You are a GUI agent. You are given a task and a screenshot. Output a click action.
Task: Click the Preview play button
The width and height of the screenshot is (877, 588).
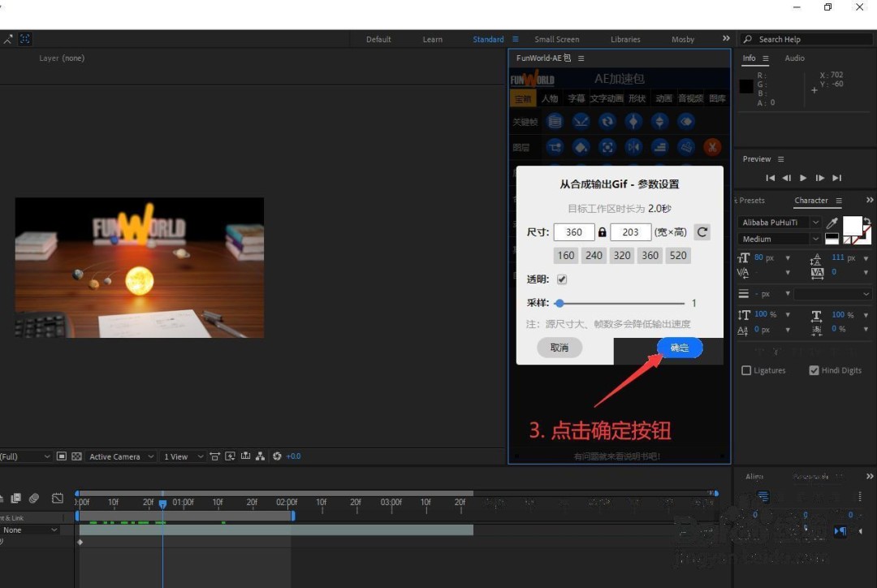[x=803, y=178]
